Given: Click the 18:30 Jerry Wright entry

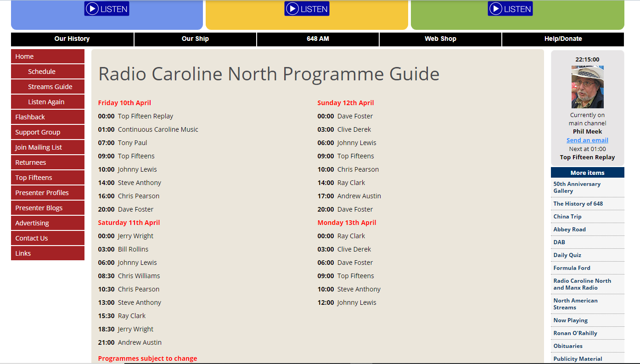Looking at the screenshot, I should tap(126, 329).
